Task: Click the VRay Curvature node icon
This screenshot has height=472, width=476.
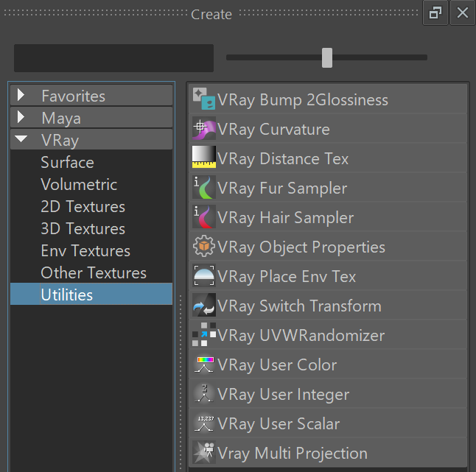Action: pyautogui.click(x=204, y=129)
